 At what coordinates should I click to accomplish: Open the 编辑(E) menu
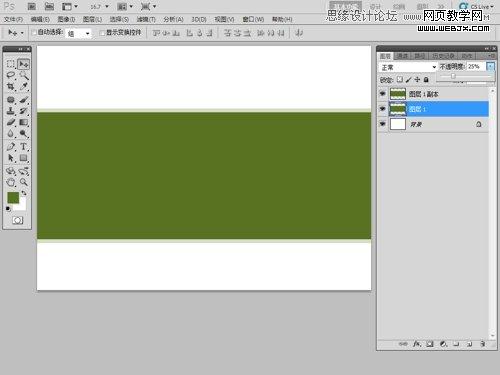point(40,19)
